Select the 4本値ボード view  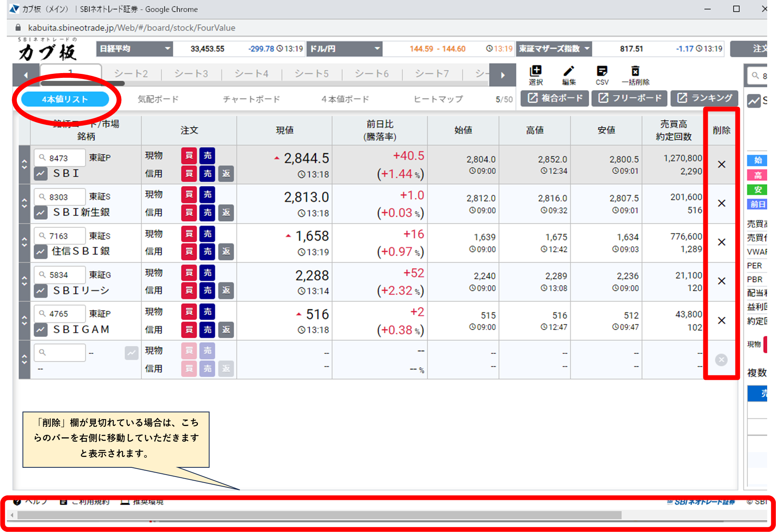pos(345,99)
